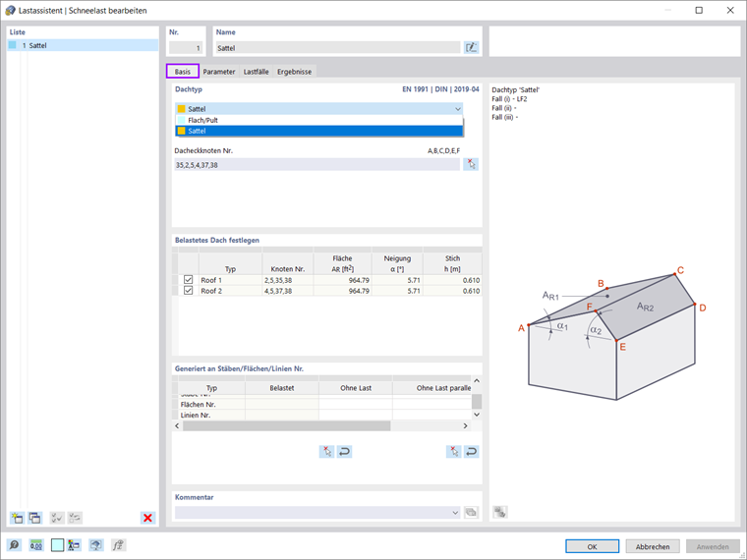Image resolution: width=747 pixels, height=560 pixels.
Task: Maximize the dialog window
Action: pyautogui.click(x=699, y=10)
